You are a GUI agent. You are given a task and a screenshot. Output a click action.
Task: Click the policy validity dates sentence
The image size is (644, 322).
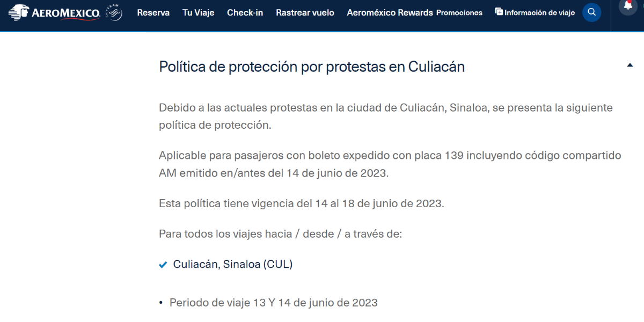[x=302, y=203]
